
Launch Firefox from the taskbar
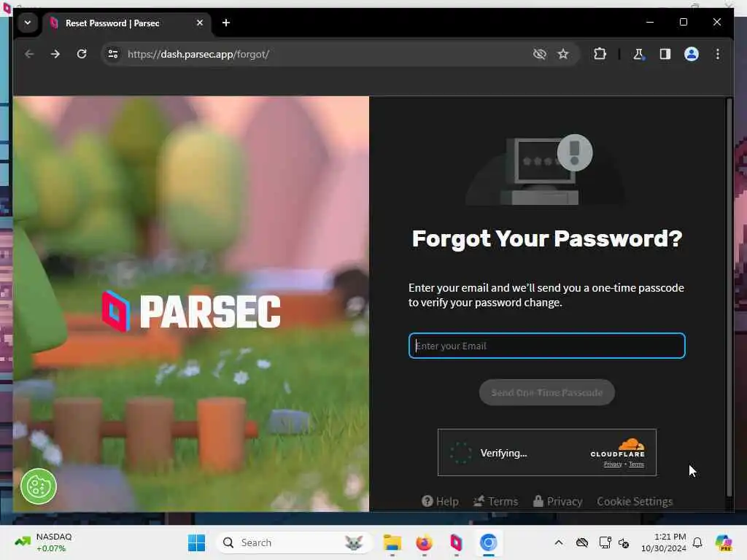pyautogui.click(x=424, y=542)
